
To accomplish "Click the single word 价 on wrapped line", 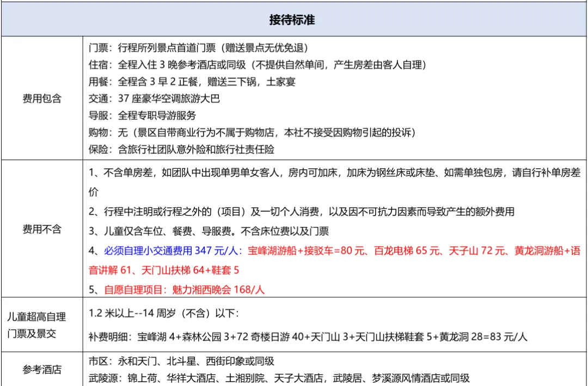I will [x=94, y=192].
